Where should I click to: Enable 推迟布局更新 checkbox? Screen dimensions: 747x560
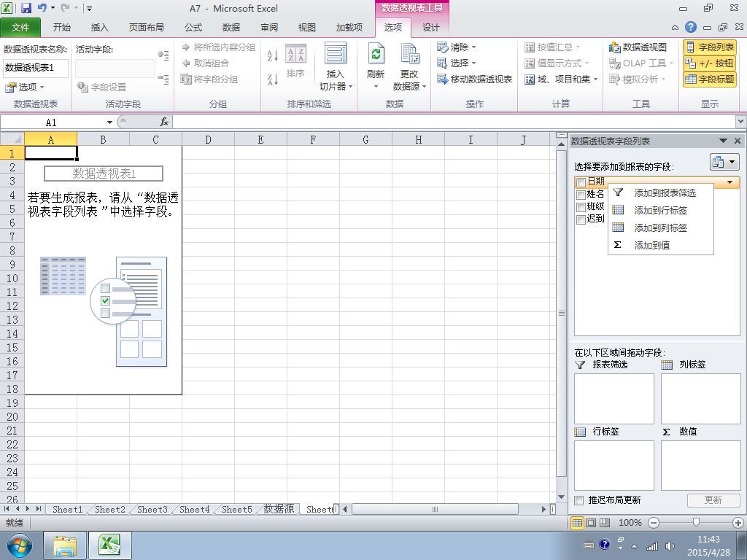click(x=578, y=500)
